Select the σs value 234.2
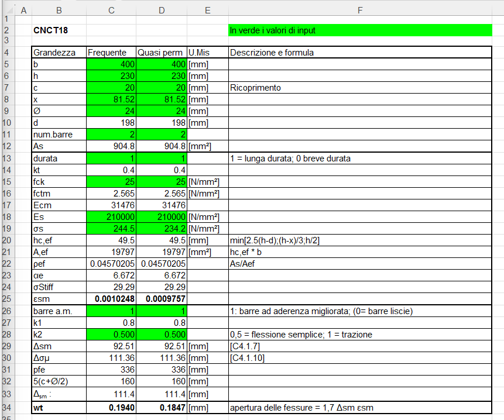 coord(161,228)
